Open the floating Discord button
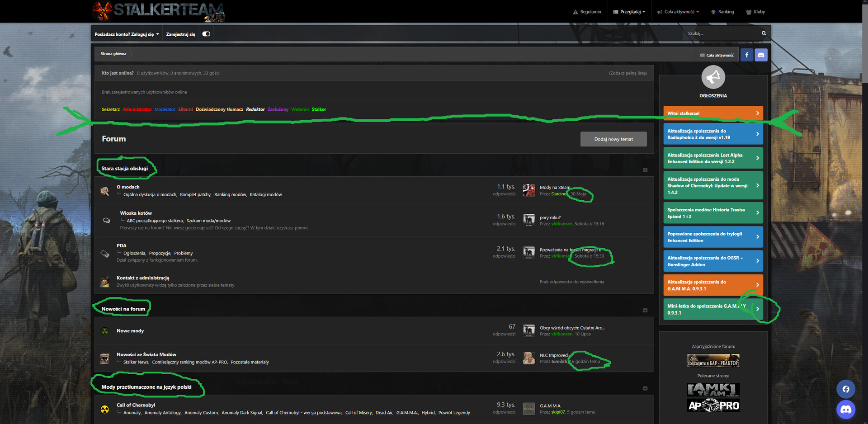This screenshot has width=868, height=424. [845, 410]
